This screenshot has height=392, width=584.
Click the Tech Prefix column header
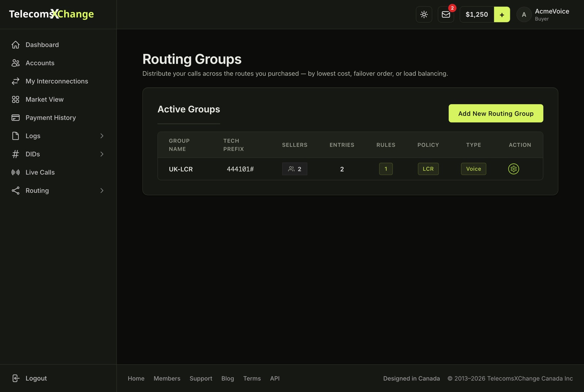point(234,145)
